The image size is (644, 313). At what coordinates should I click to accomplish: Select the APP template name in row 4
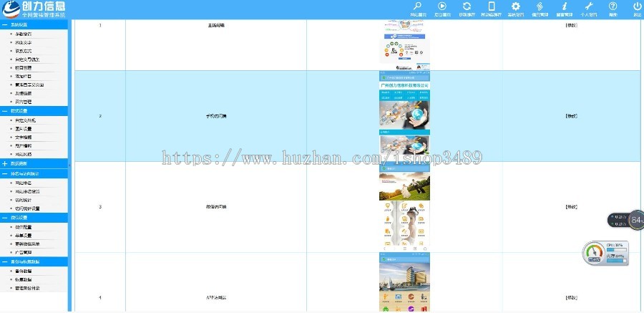tap(216, 297)
